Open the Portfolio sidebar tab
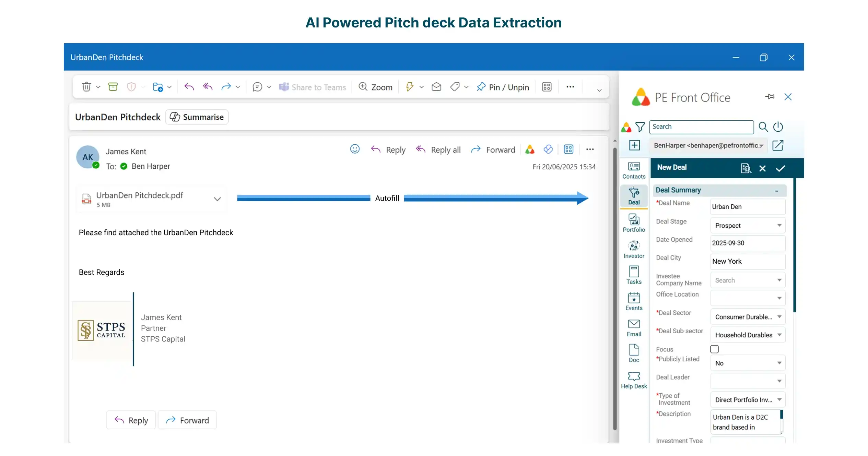This screenshot has width=868, height=456. pos(634,223)
